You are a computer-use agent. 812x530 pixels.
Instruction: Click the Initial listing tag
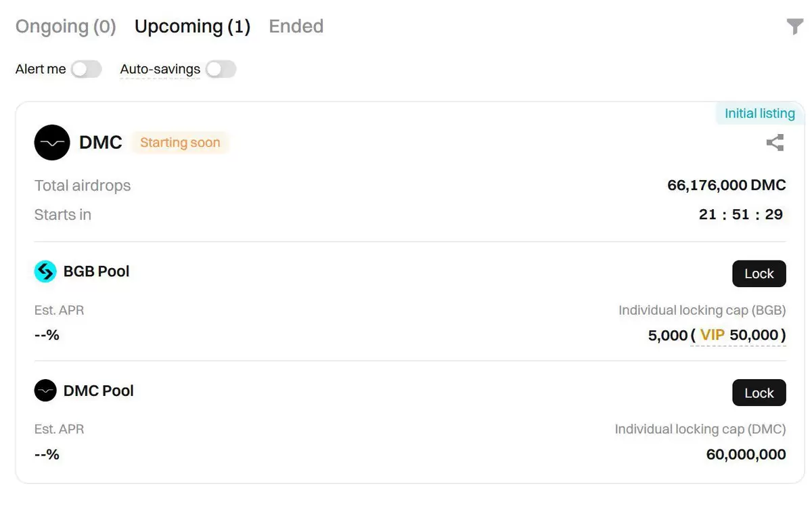pyautogui.click(x=760, y=114)
